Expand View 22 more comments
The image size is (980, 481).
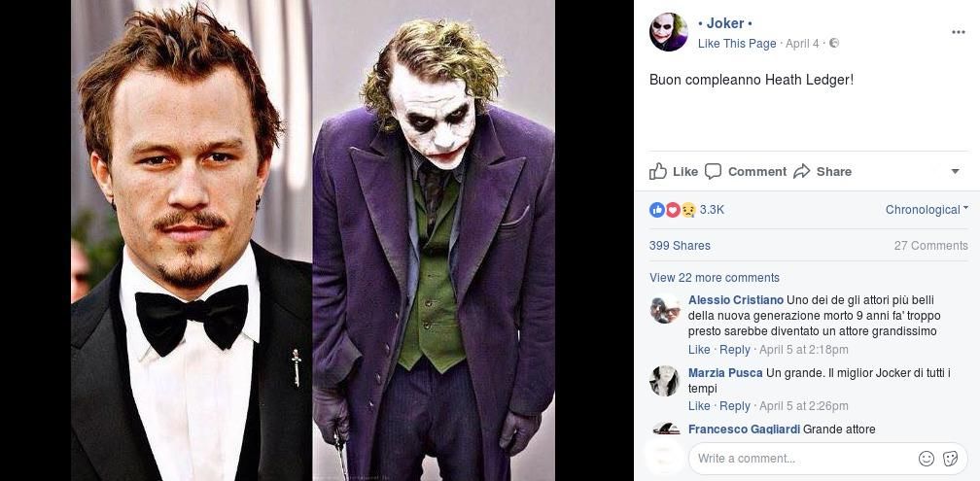click(714, 278)
